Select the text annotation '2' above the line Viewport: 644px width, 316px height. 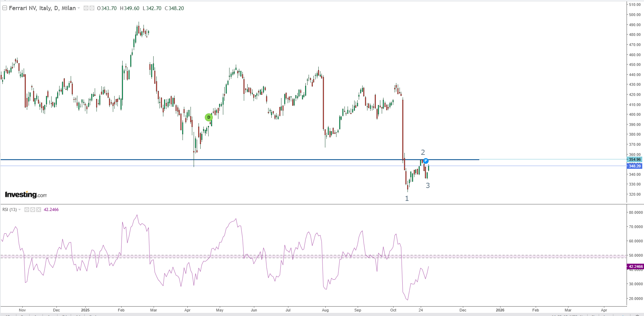click(x=423, y=152)
